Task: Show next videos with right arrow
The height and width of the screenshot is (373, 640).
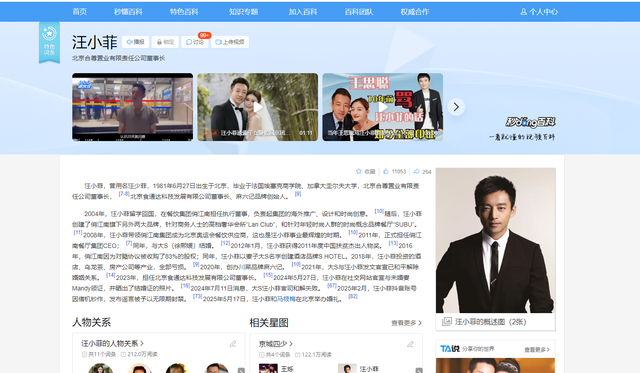Action: [x=456, y=107]
